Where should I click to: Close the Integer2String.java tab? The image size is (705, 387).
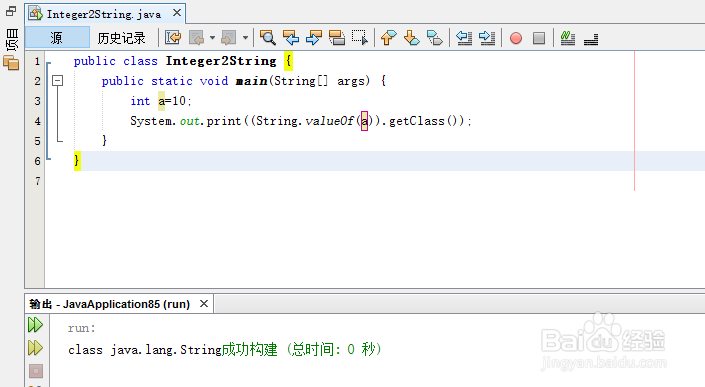coord(177,13)
